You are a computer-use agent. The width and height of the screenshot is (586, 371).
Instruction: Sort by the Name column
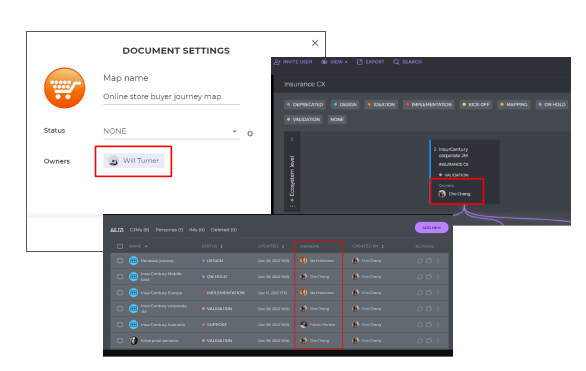click(x=138, y=246)
